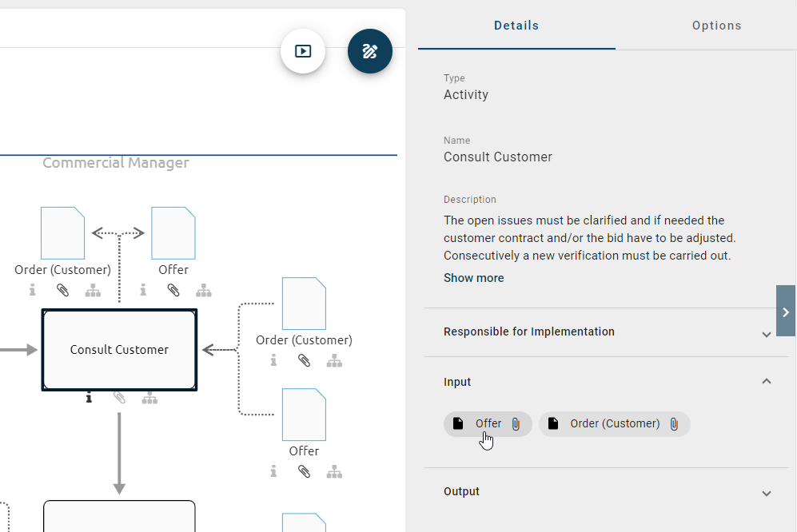Image resolution: width=797 pixels, height=532 pixels.
Task: Click the paperclip icon under the lower Offer document
Action: 304,471
